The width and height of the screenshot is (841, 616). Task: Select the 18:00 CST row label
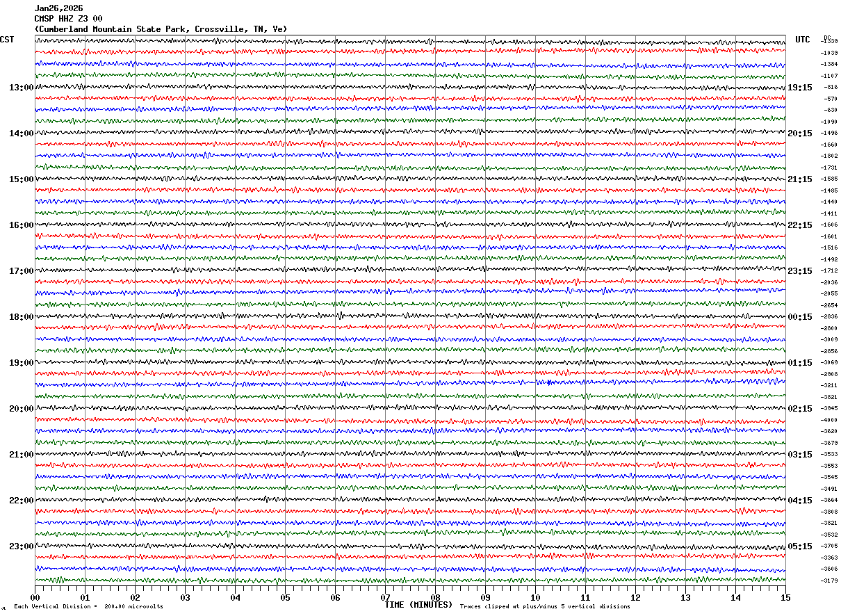21,317
